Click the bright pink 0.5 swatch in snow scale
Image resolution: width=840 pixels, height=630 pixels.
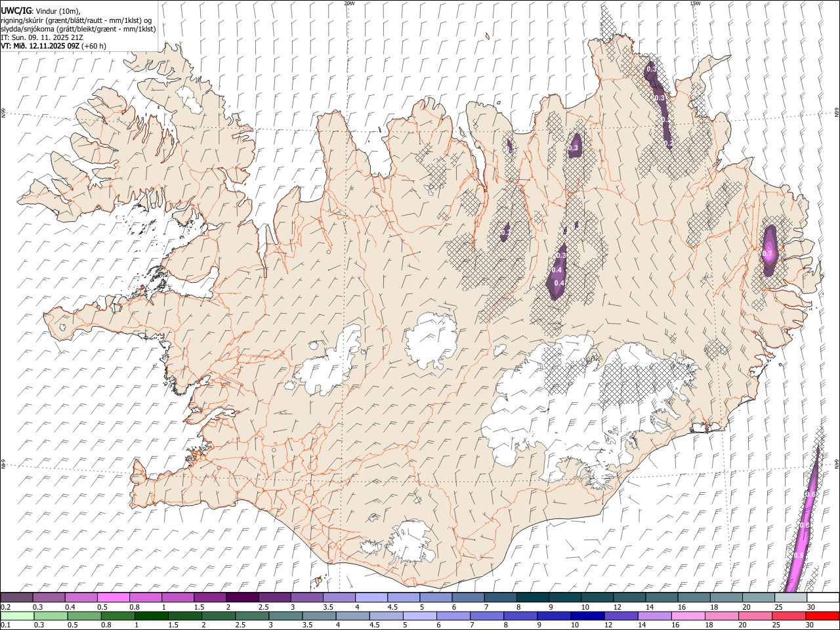click(113, 598)
